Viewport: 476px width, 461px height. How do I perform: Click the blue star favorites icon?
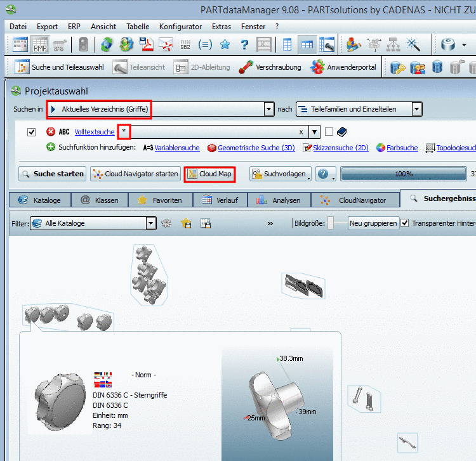[x=225, y=45]
